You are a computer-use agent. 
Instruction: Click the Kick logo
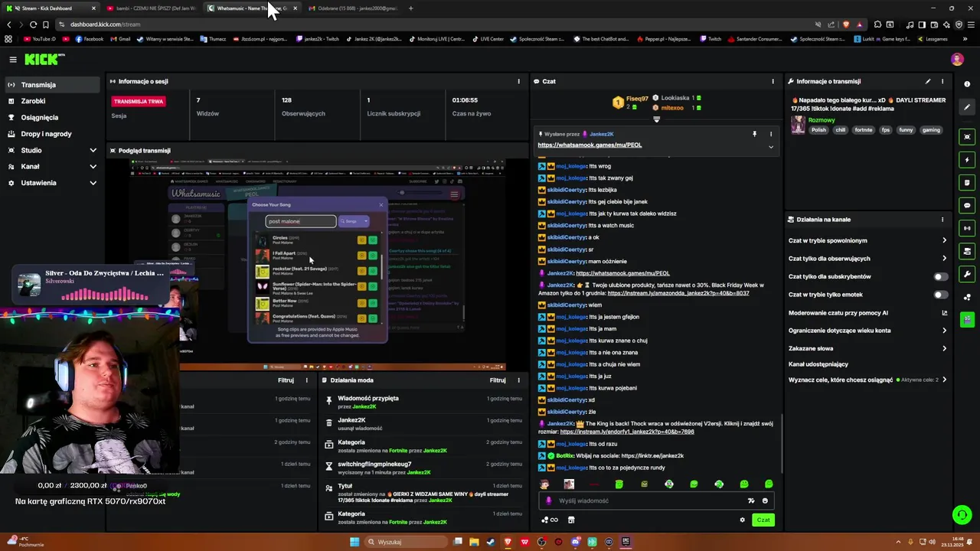(43, 59)
